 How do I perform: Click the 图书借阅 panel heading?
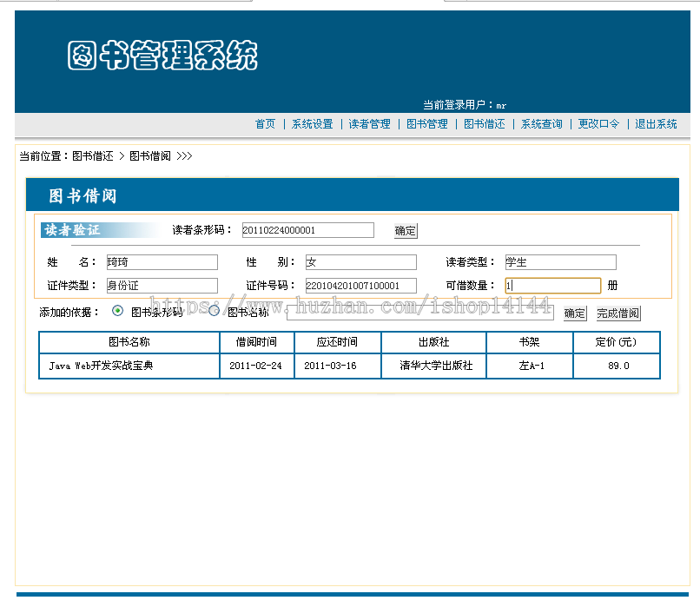pyautogui.click(x=83, y=196)
